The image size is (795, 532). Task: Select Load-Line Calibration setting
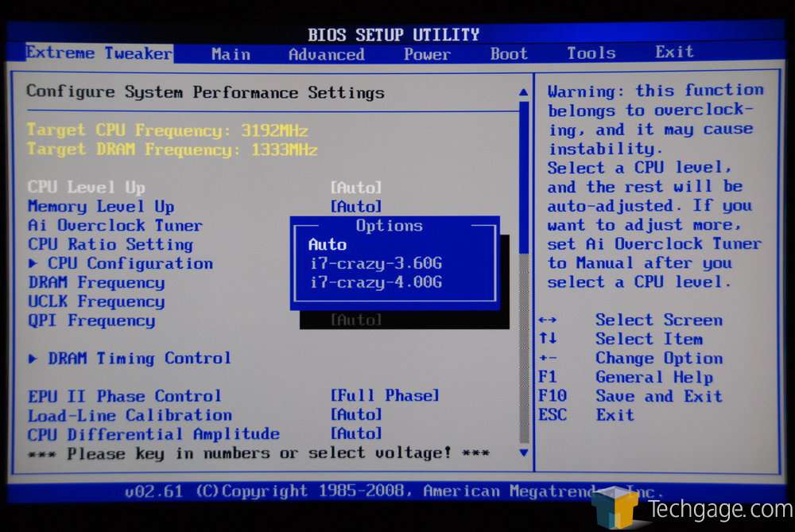click(130, 415)
